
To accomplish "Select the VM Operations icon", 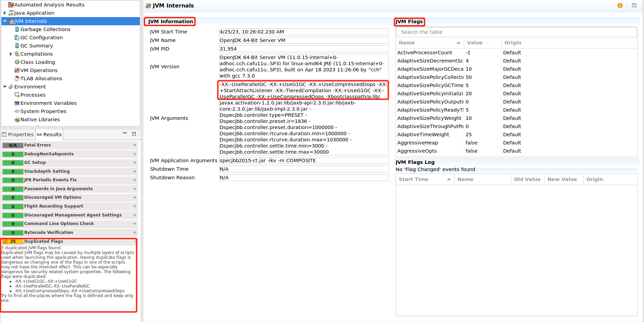I will (17, 70).
